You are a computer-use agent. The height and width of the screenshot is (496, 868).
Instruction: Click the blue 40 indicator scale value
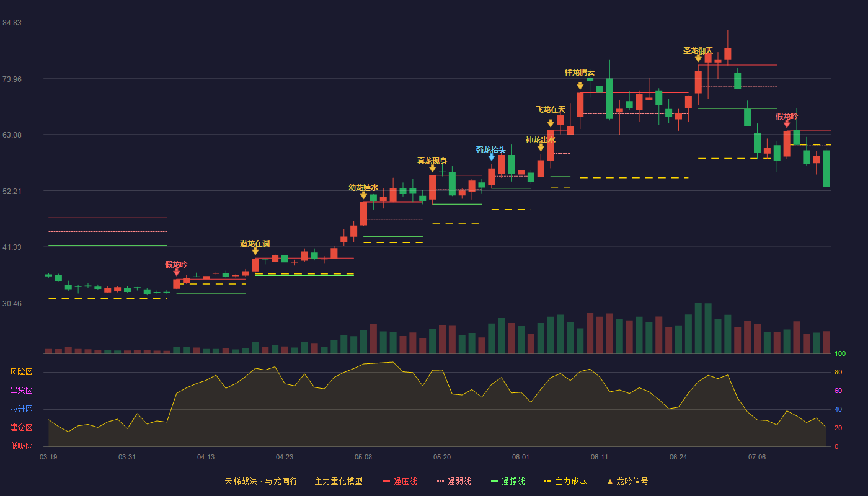pos(838,409)
